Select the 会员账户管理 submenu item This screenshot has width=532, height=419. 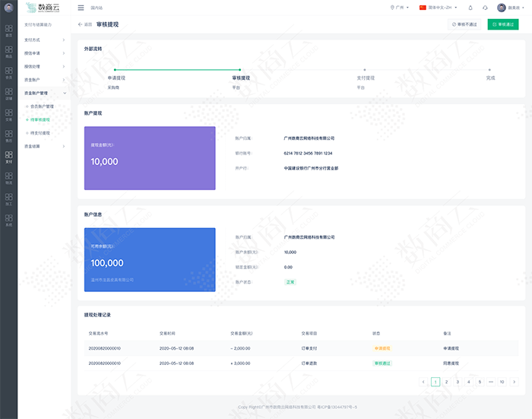pyautogui.click(x=42, y=106)
